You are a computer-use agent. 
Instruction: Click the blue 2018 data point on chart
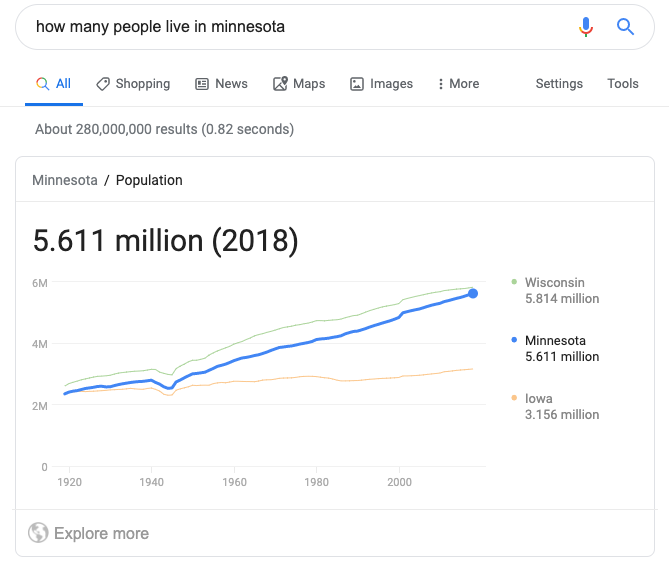pos(473,293)
